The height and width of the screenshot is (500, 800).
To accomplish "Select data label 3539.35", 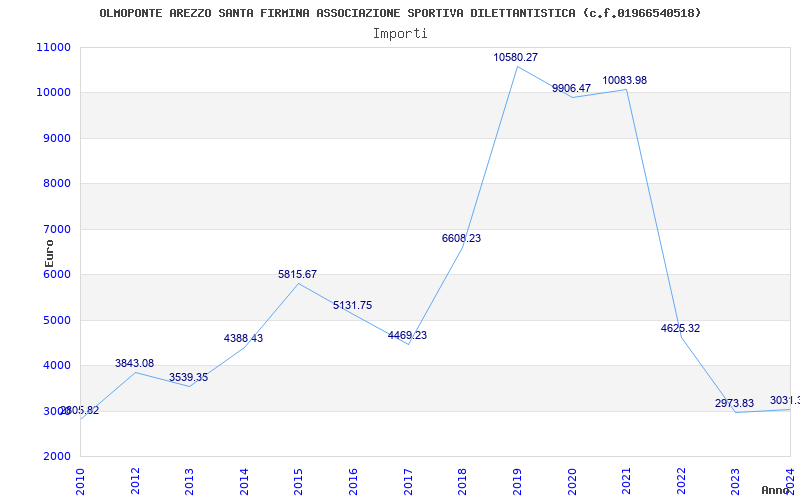I will tap(189, 378).
